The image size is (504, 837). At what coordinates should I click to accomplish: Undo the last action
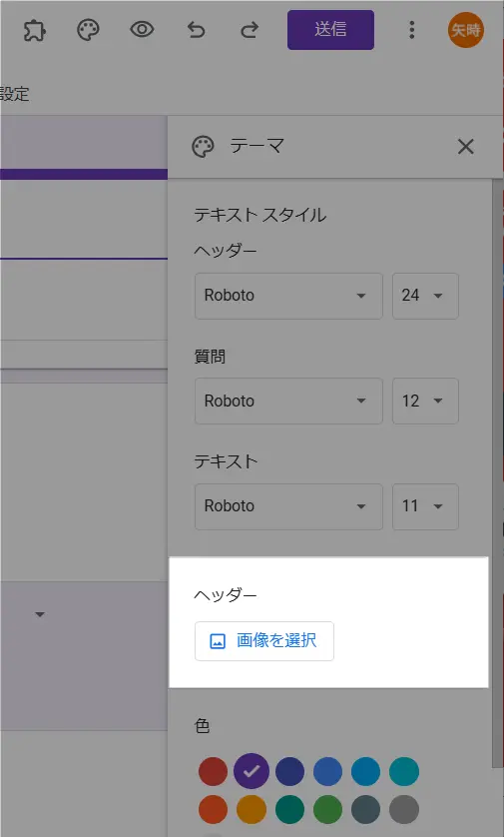coord(196,30)
